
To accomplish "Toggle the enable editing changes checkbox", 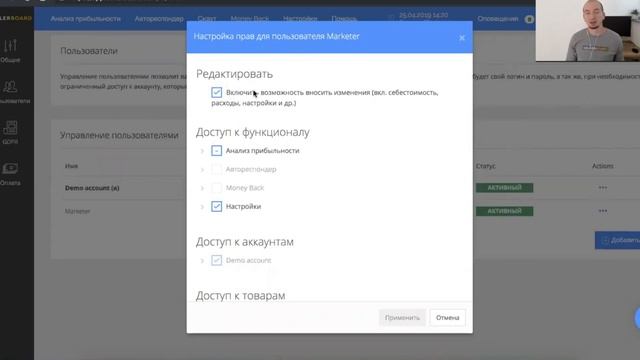I will point(217,92).
